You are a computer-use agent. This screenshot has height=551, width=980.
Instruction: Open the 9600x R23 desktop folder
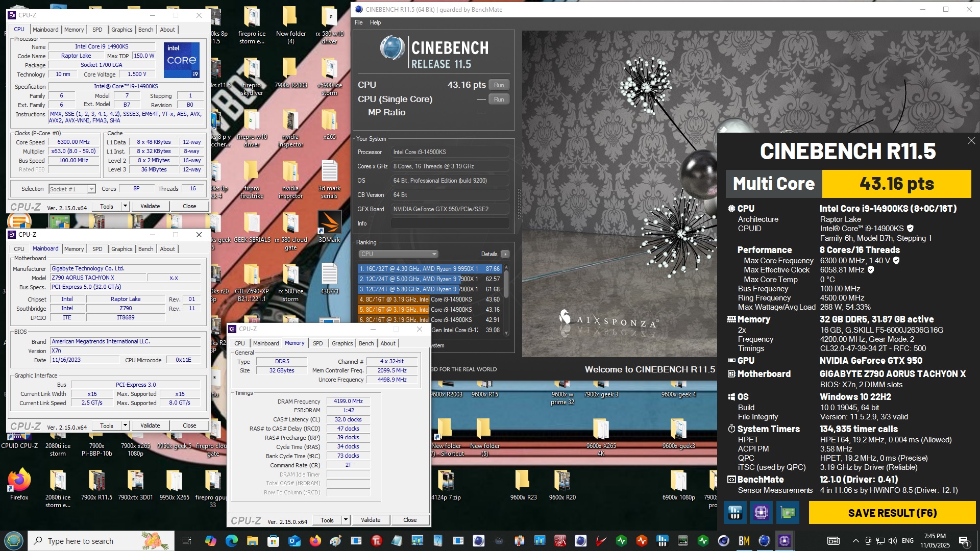click(523, 485)
